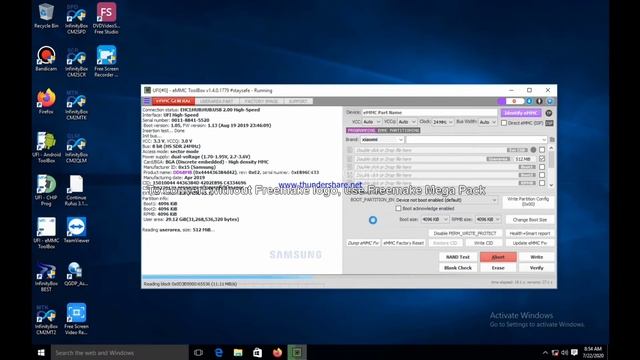Viewport: 640px width, 360px height.
Task: Switch to eMMC GENERAL tab
Action: pos(173,101)
